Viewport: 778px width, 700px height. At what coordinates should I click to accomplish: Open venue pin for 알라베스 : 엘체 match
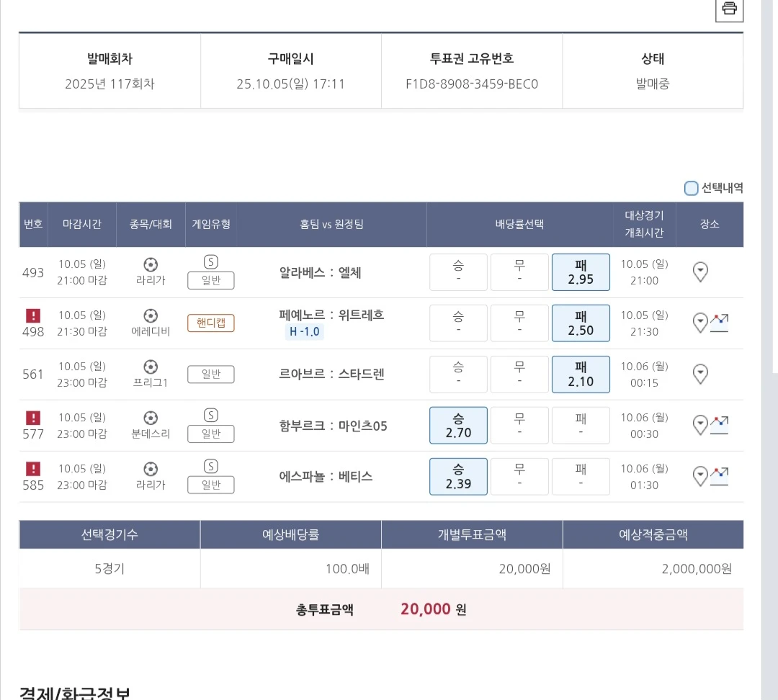(700, 272)
